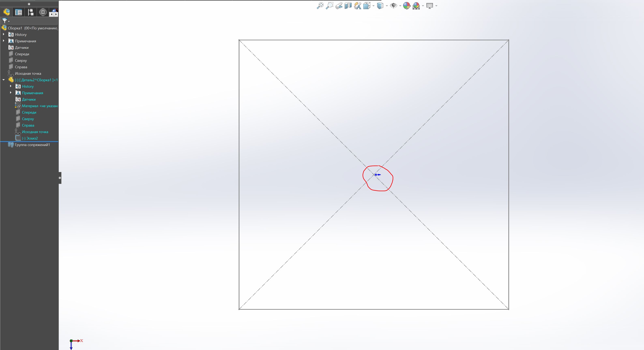Expand the History node under Деталь2
Image resolution: width=644 pixels, height=350 pixels.
point(11,86)
